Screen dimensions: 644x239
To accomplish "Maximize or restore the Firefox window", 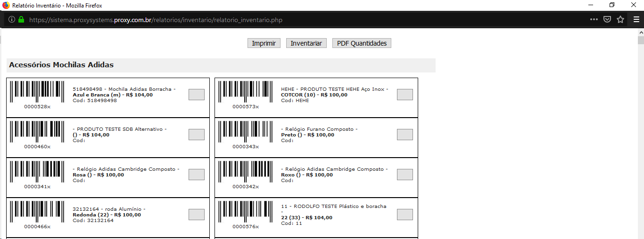I will (x=612, y=5).
